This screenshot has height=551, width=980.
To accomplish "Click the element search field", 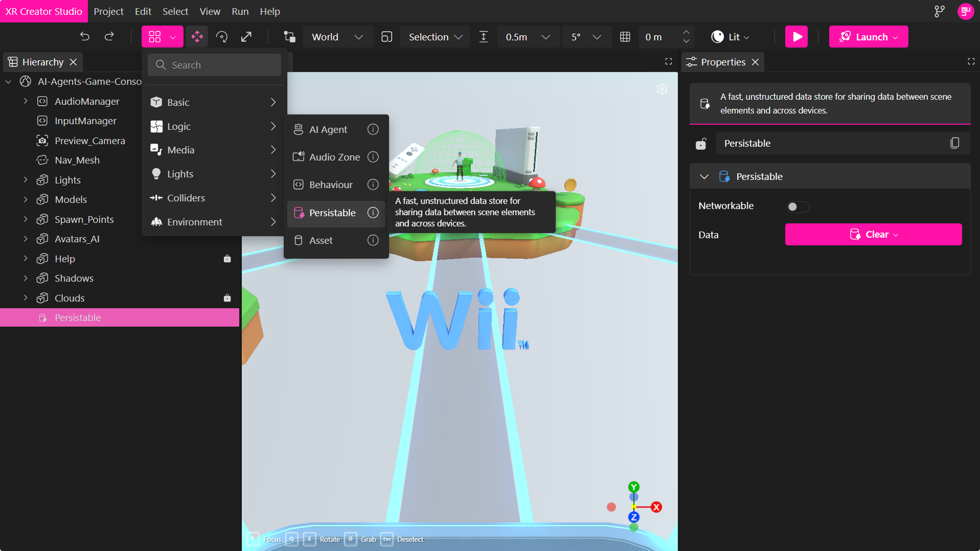I will tap(214, 65).
